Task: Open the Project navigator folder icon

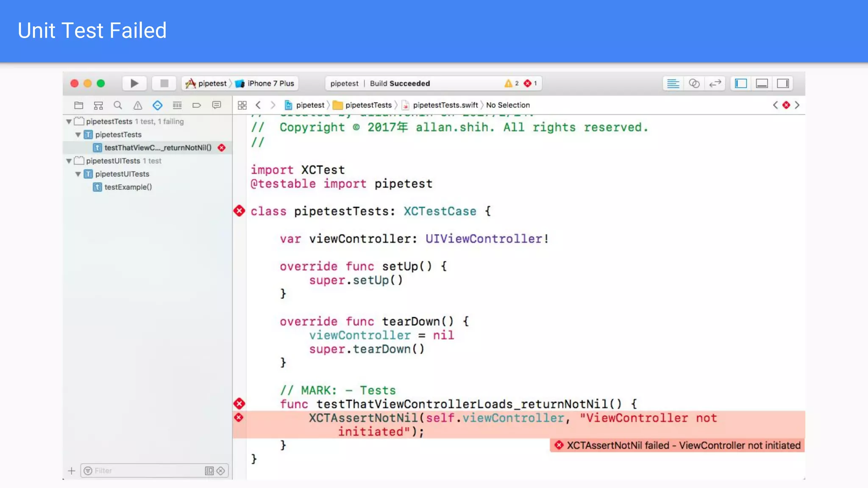Action: tap(79, 105)
